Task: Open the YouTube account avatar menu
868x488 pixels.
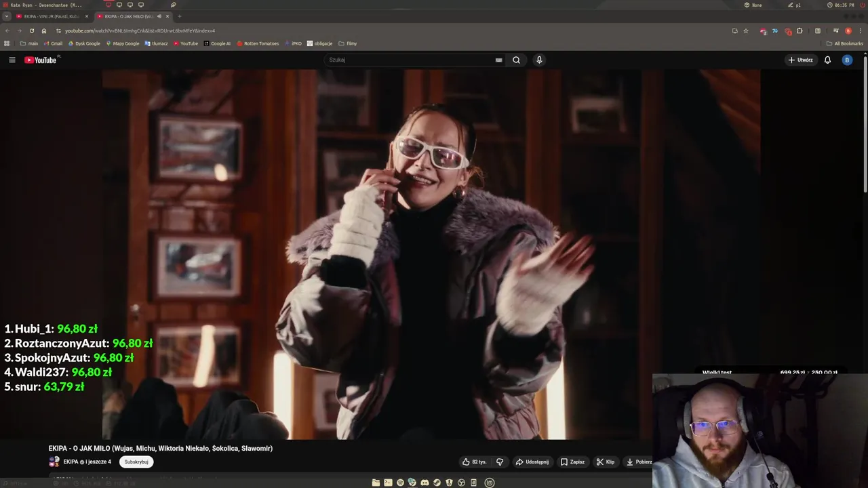Action: coord(846,60)
